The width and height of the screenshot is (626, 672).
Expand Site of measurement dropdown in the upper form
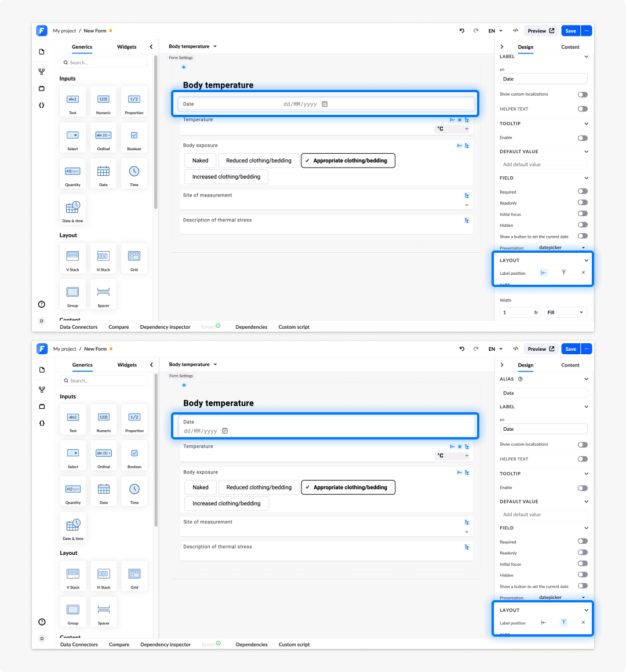coord(467,205)
